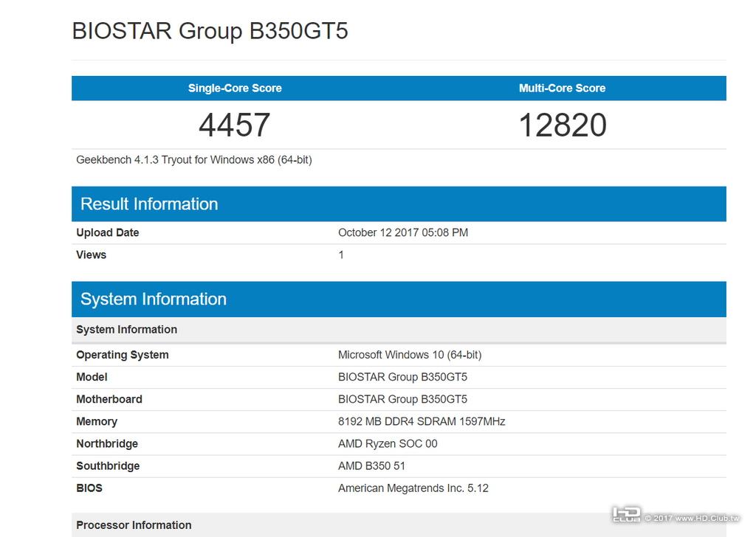This screenshot has width=756, height=537.
Task: Click the Memory label
Action: pyautogui.click(x=97, y=421)
